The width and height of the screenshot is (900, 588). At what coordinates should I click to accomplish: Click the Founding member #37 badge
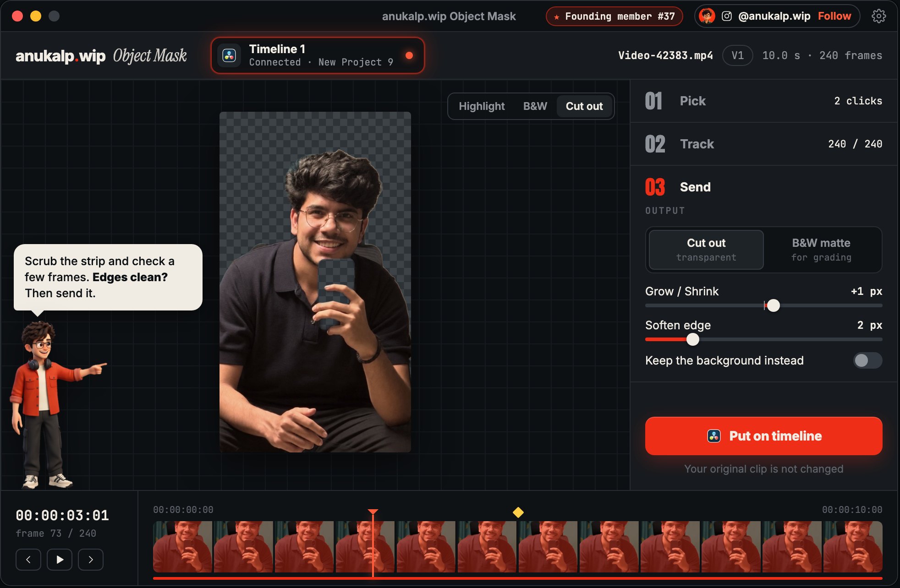(x=614, y=17)
